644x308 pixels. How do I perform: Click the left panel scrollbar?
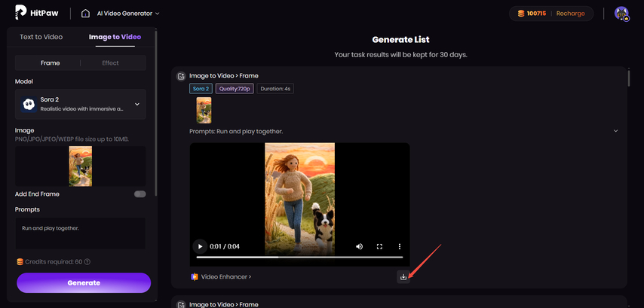(x=156, y=113)
